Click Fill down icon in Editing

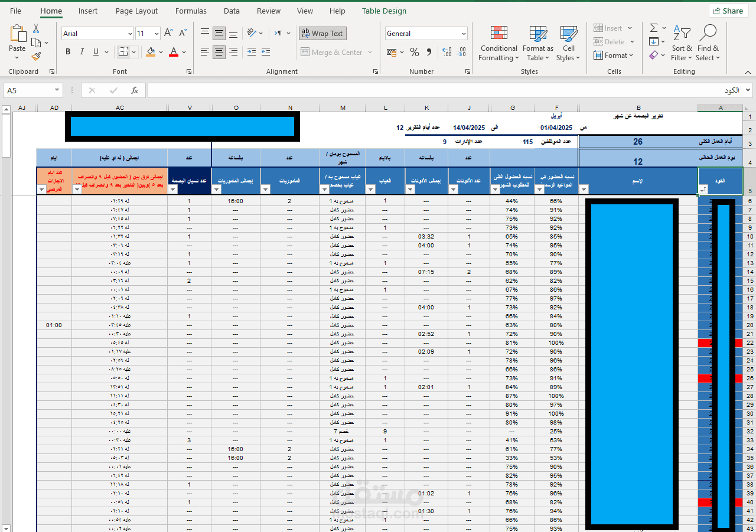[654, 41]
